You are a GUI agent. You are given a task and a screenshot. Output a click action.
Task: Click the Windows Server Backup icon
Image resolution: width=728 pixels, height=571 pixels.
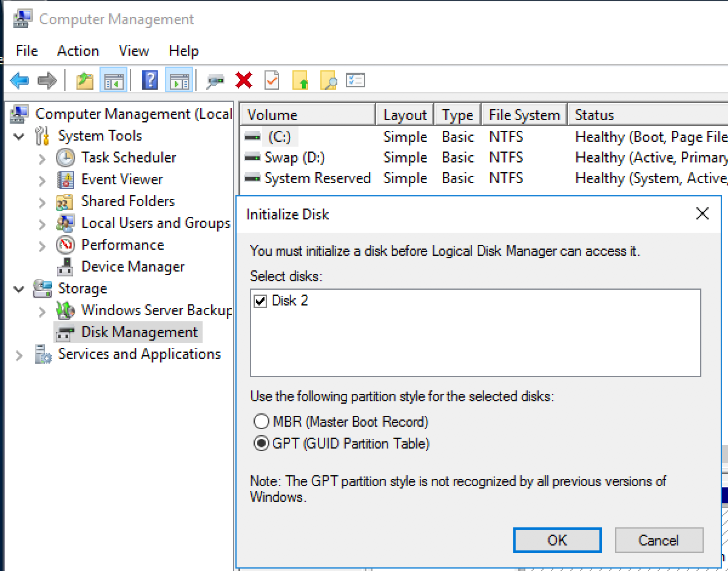66,310
